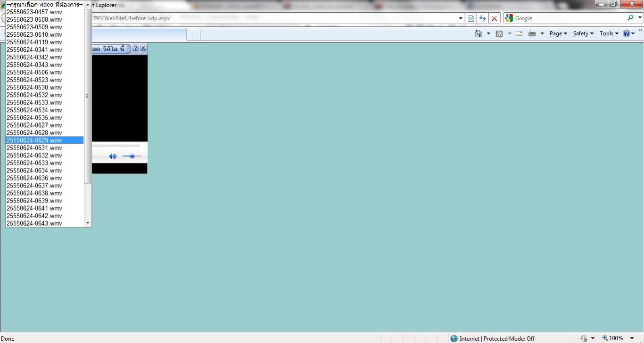Screen dimensions: 644x343
Task: Open the RSS feeds icon
Action: point(499,33)
